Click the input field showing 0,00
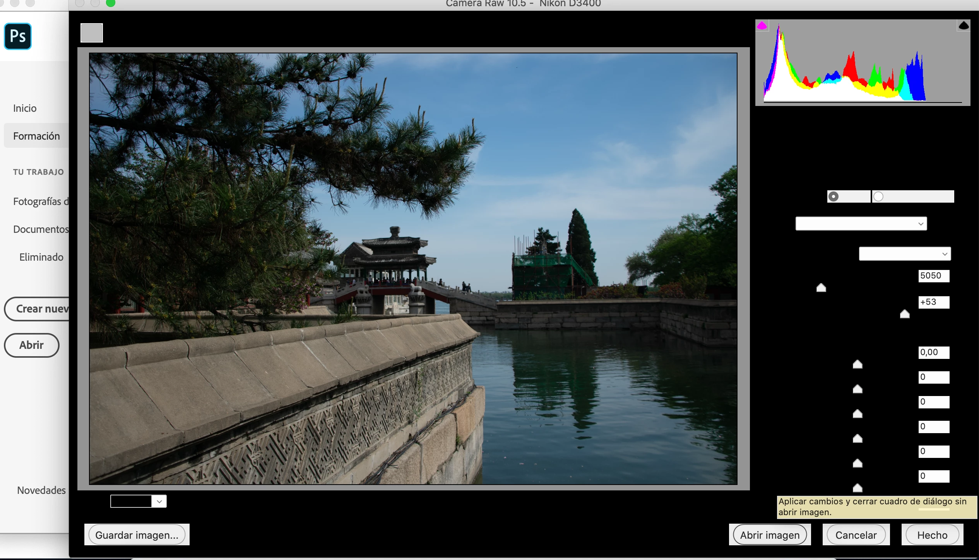The width and height of the screenshot is (979, 560). pyautogui.click(x=934, y=352)
